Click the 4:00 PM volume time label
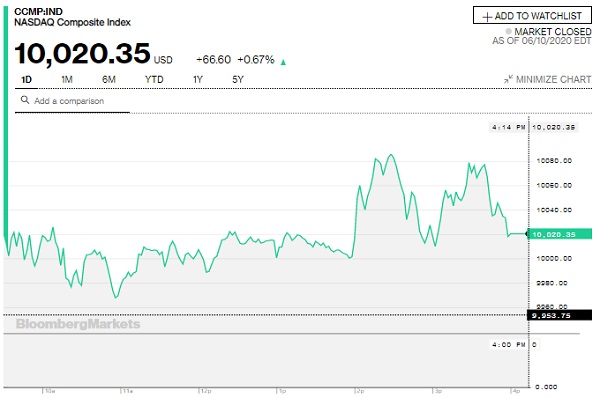 (x=508, y=345)
